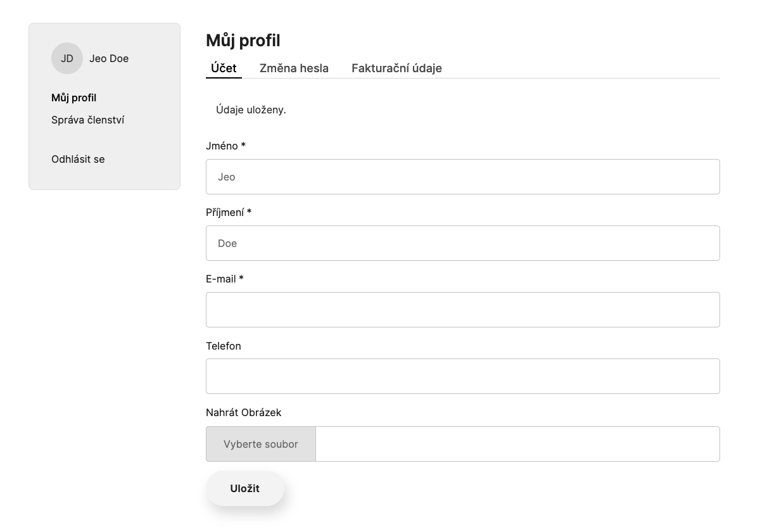Open the Fakturační údaje tab
This screenshot has height=532, width=760.
[x=396, y=68]
